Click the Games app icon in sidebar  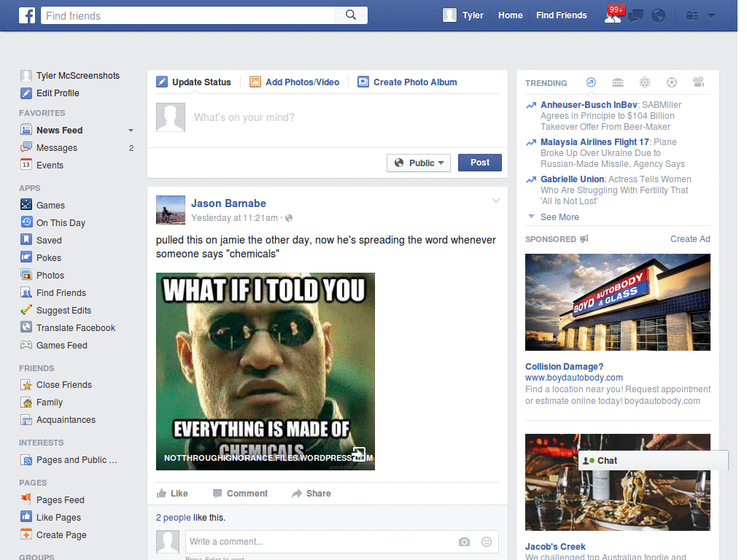pyautogui.click(x=26, y=204)
